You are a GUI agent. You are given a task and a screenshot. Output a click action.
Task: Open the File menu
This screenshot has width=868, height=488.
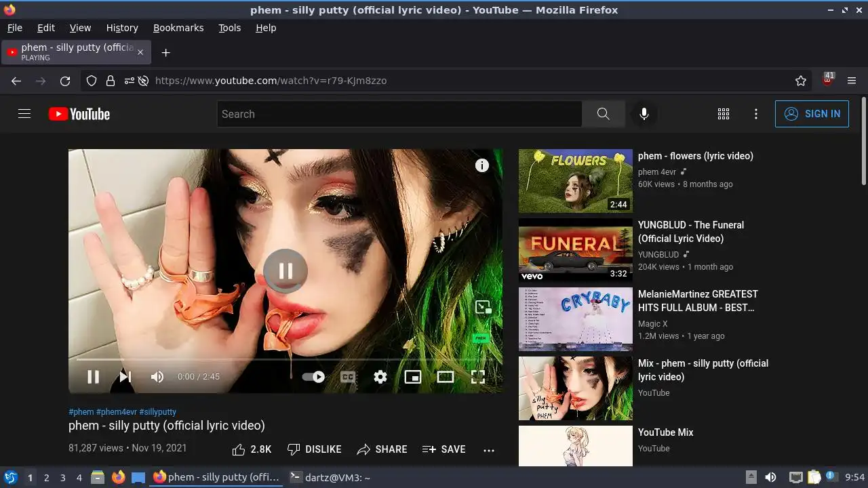(15, 28)
